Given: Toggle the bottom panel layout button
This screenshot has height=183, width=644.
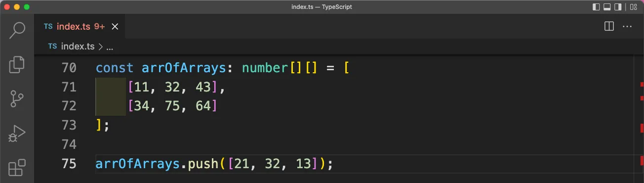Looking at the screenshot, I should click(x=607, y=7).
